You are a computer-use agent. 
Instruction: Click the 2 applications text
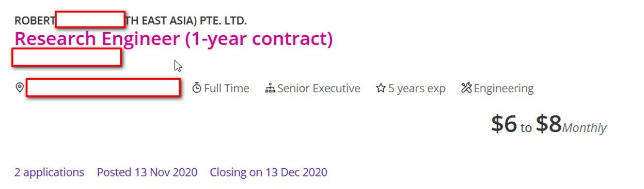pos(49,172)
